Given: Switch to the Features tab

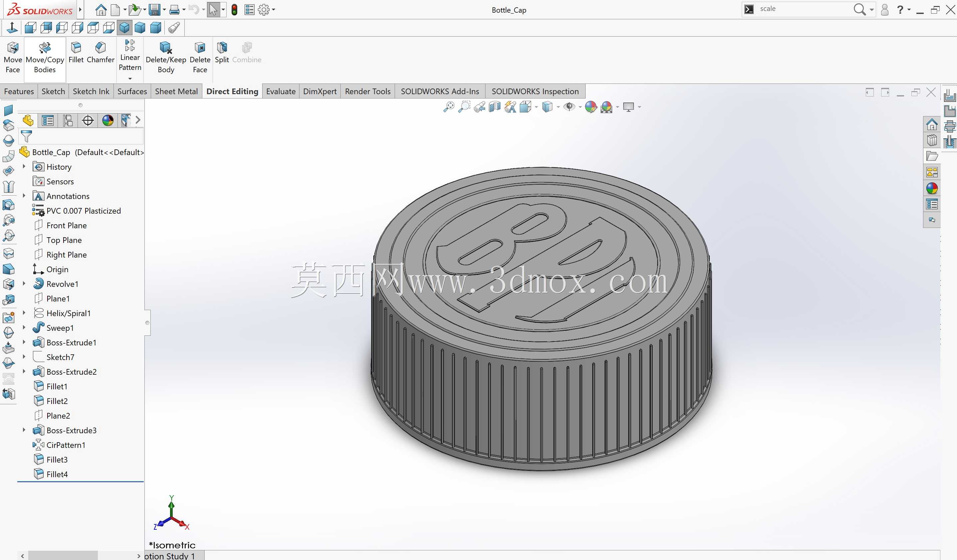Looking at the screenshot, I should point(19,92).
